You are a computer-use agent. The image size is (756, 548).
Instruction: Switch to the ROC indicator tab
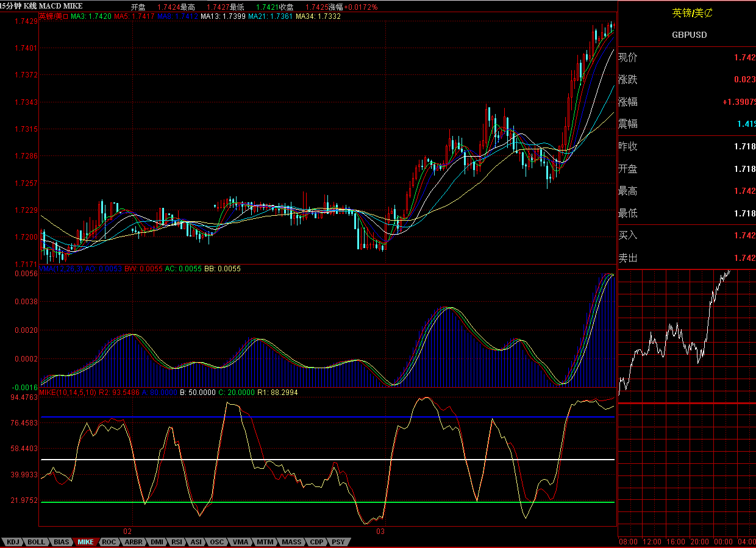tap(109, 542)
